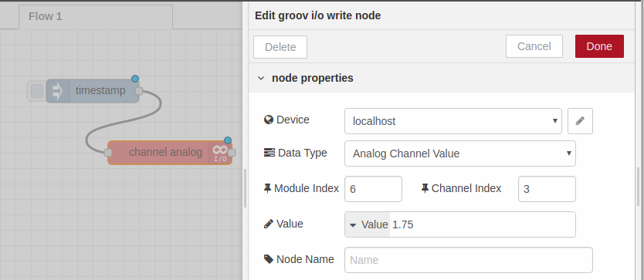The width and height of the screenshot is (644, 280).
Task: Click the 'Edit groov i/o write node' title
Action: (x=317, y=15)
